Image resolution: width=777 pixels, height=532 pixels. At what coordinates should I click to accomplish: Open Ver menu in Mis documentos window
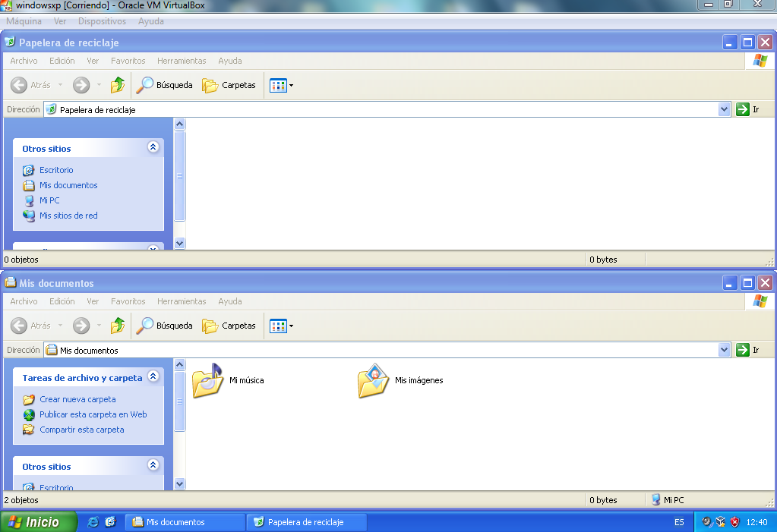93,301
